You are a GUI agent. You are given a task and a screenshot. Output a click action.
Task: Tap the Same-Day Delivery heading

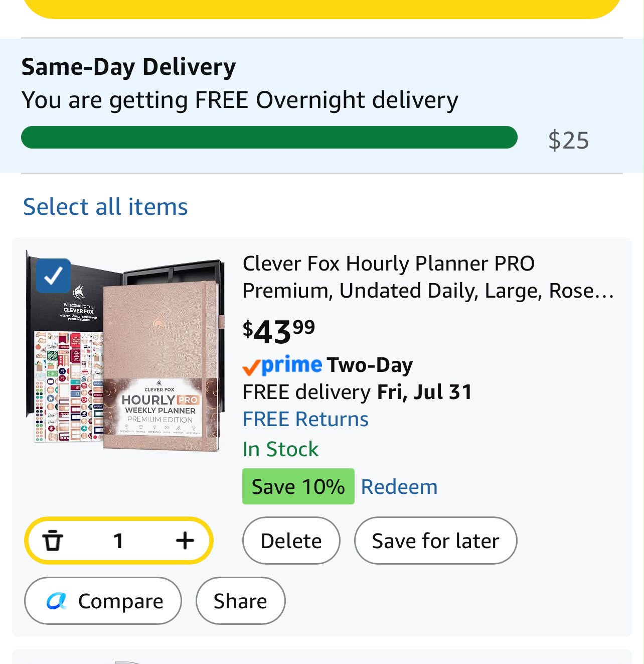point(129,67)
